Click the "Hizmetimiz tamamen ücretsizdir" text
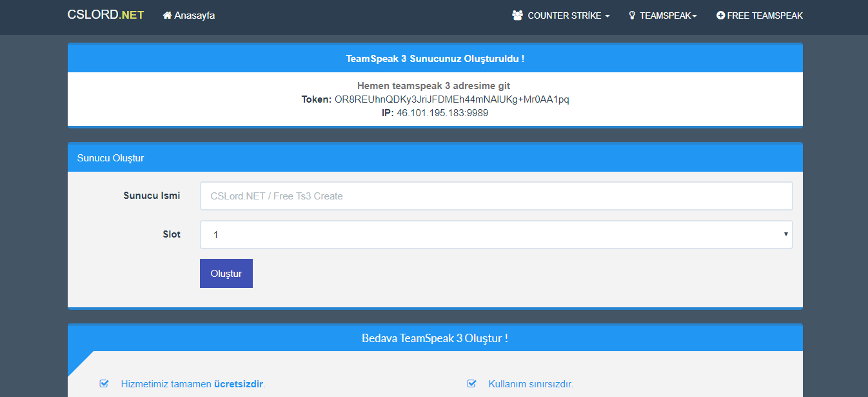 tap(193, 384)
